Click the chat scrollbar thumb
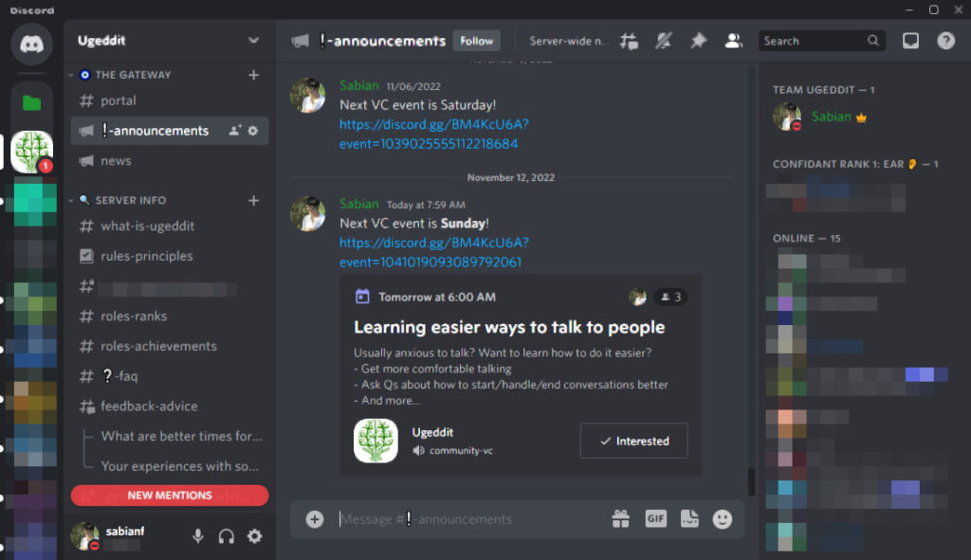 coord(751,482)
